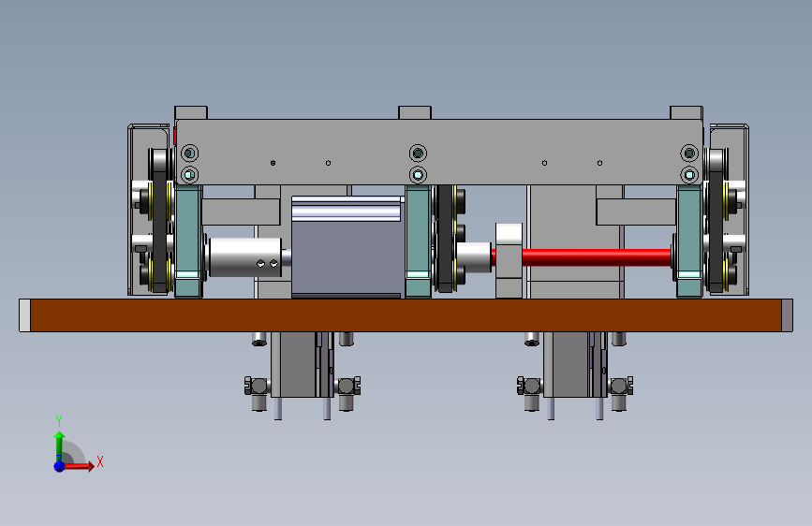This screenshot has height=526, width=812.
Task: Click the silver coupling cylinder with two holes
Action: (244, 256)
